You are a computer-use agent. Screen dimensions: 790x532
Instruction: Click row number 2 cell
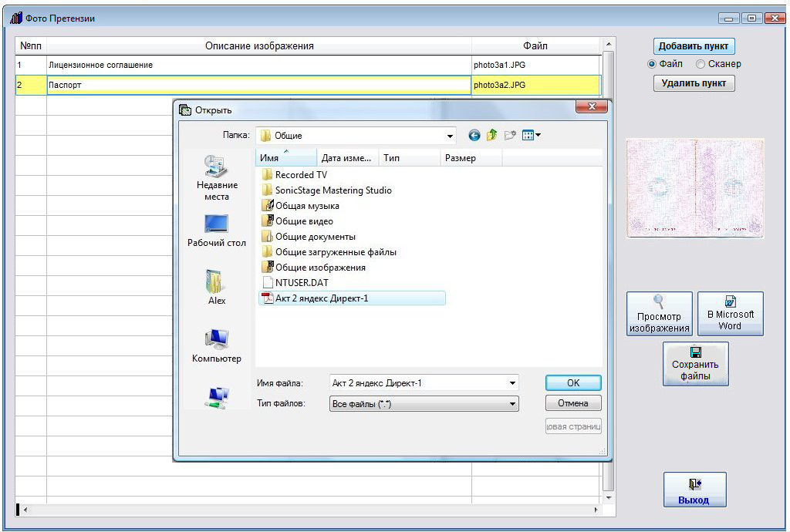pos(31,85)
